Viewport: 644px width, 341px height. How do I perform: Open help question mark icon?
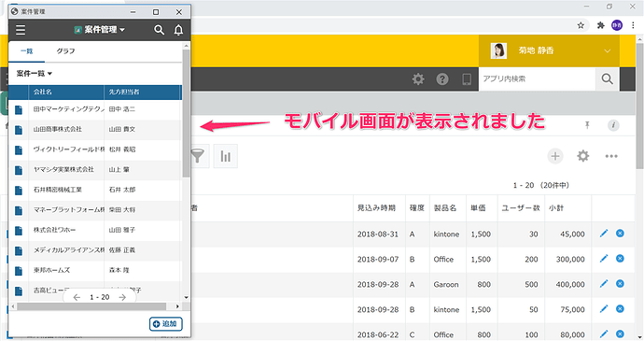(442, 79)
